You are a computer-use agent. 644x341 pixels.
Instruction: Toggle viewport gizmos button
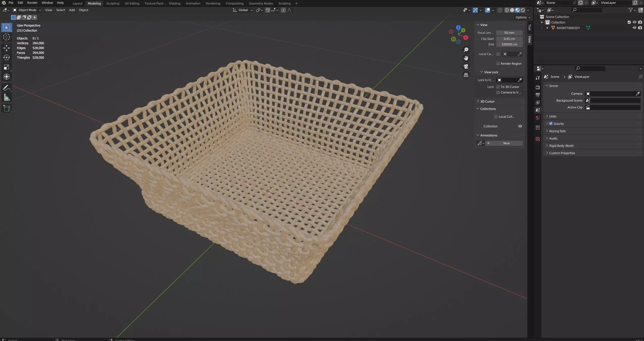pyautogui.click(x=475, y=10)
